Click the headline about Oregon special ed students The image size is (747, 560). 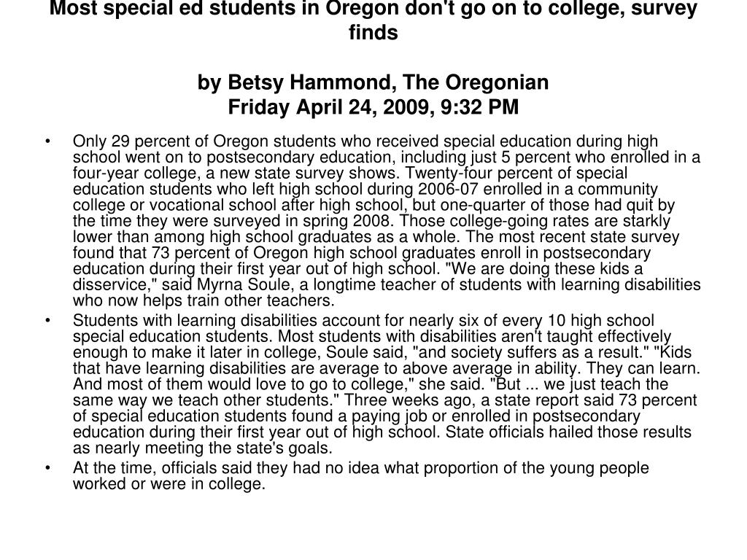(x=373, y=20)
